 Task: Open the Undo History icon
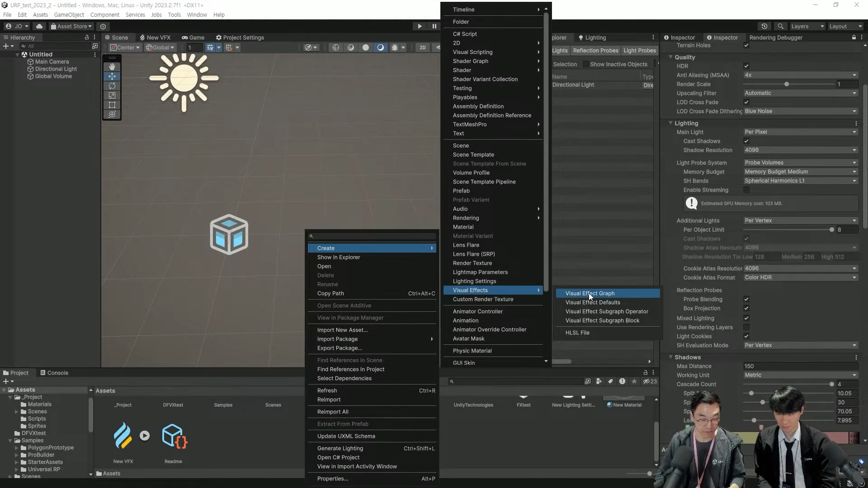764,26
